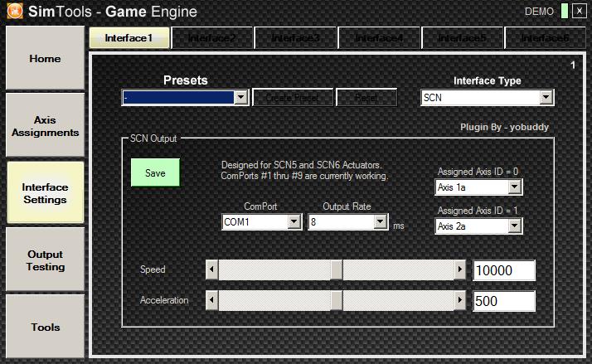The height and width of the screenshot is (364, 592).
Task: Open the ComPort COM1 dropdown
Action: (261, 221)
